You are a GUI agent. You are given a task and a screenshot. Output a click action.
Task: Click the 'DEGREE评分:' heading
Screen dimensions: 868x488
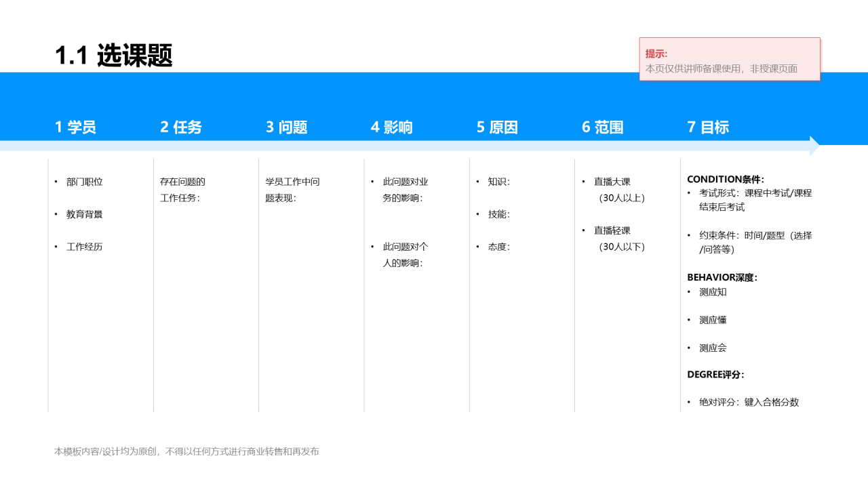pos(715,374)
